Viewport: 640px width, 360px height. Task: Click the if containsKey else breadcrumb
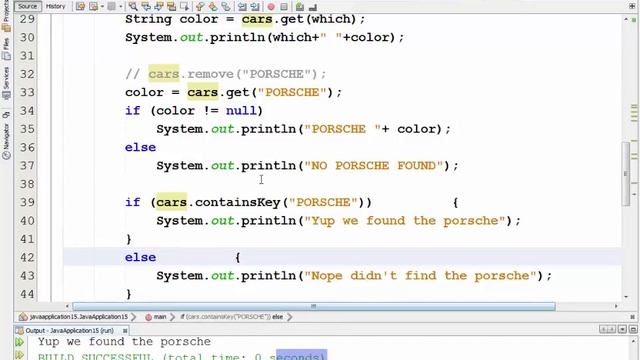click(x=232, y=317)
